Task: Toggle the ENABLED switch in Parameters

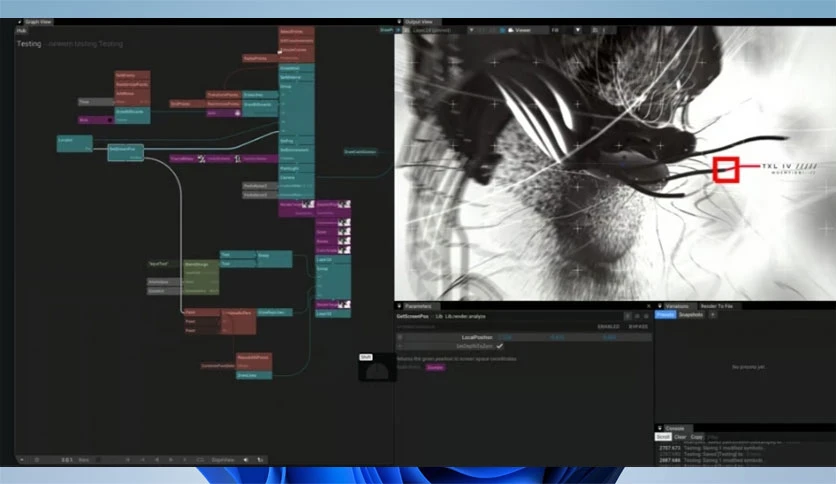Action: pos(608,326)
